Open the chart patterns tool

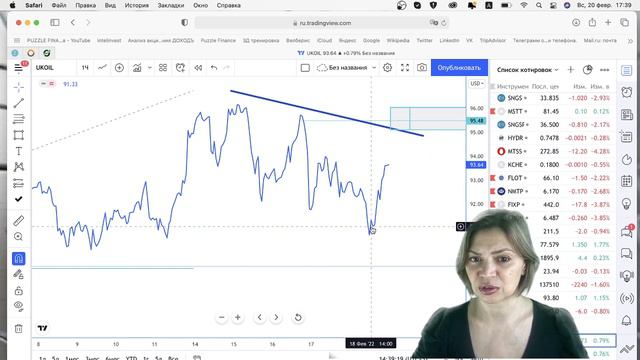point(18,167)
